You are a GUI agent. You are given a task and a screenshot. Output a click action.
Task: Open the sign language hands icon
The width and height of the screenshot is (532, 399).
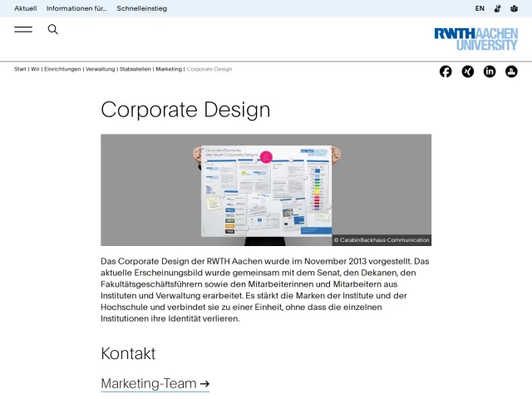(497, 8)
